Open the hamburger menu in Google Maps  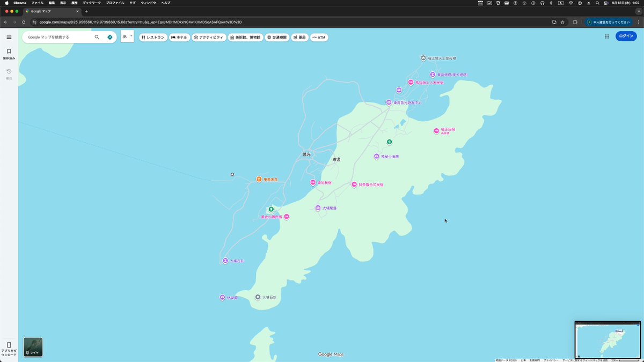click(9, 37)
